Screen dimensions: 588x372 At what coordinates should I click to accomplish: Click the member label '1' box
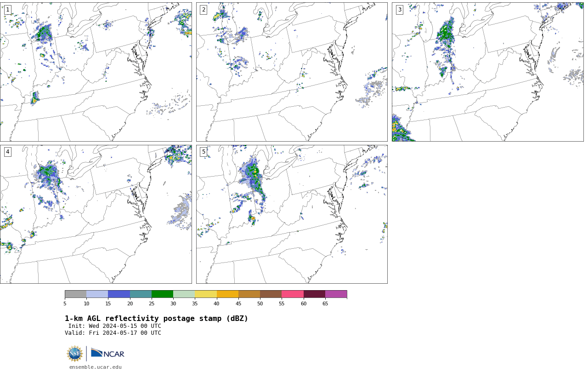point(7,10)
